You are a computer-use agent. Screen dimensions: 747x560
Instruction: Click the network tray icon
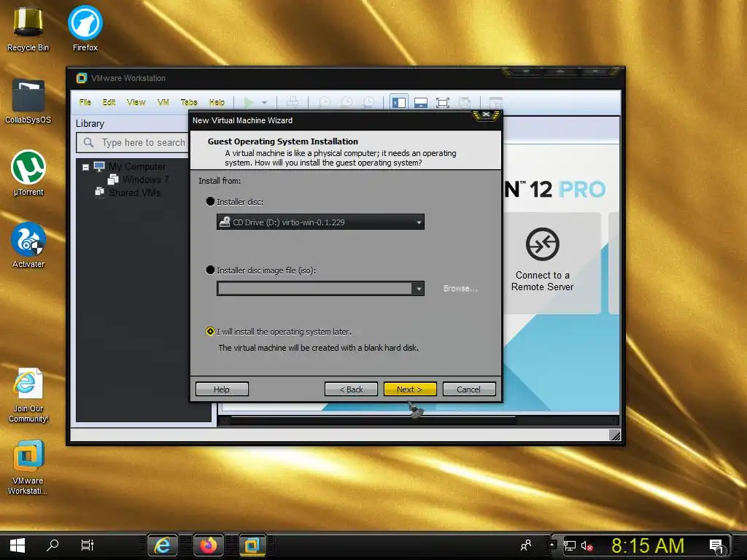click(x=569, y=545)
